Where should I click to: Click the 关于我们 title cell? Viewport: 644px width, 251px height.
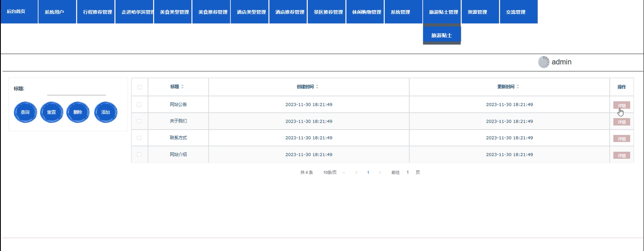178,121
